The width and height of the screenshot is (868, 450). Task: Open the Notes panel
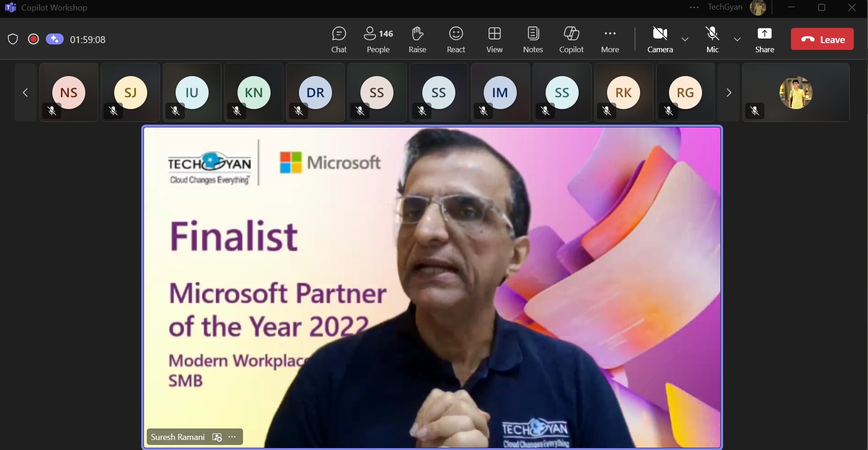pyautogui.click(x=533, y=39)
